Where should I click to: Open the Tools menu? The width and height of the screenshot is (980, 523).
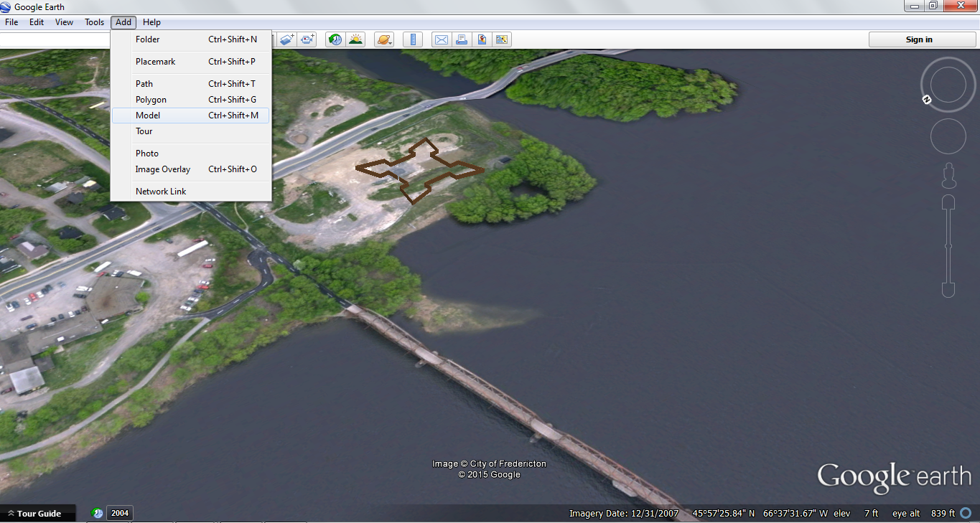tap(94, 22)
